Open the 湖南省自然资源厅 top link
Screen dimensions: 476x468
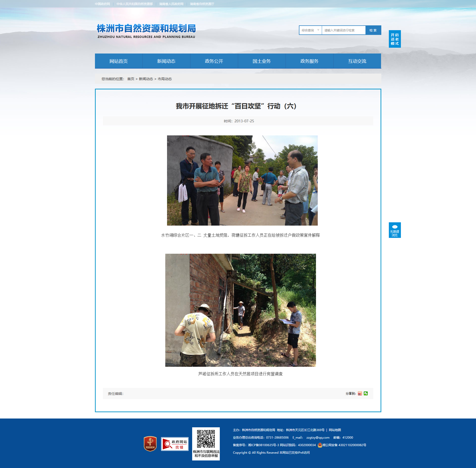[202, 4]
